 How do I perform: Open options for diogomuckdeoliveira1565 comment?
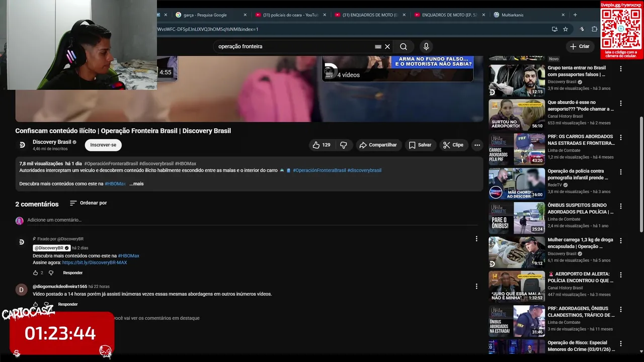pyautogui.click(x=476, y=286)
